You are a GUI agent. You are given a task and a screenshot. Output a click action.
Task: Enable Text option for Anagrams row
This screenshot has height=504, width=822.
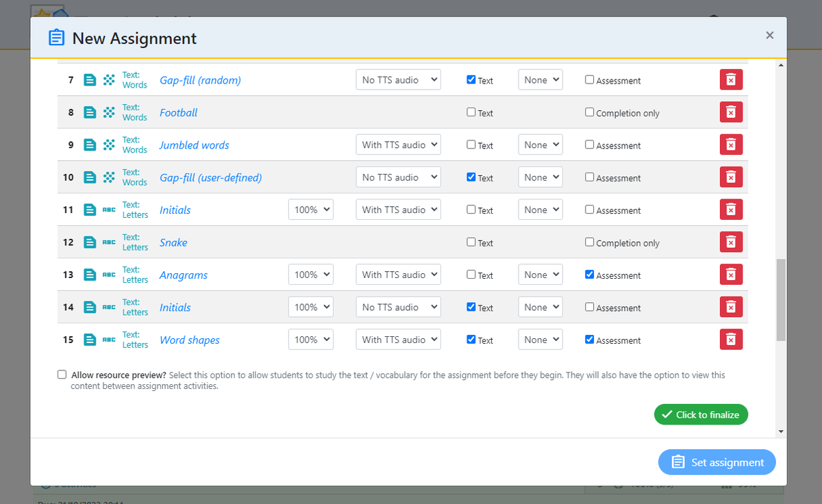[x=471, y=275]
